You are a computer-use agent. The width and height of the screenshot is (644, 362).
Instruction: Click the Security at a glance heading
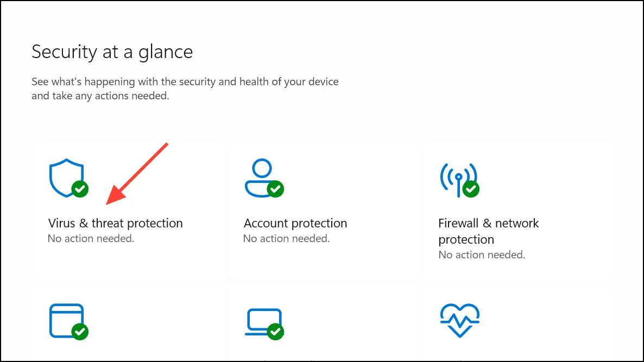112,52
